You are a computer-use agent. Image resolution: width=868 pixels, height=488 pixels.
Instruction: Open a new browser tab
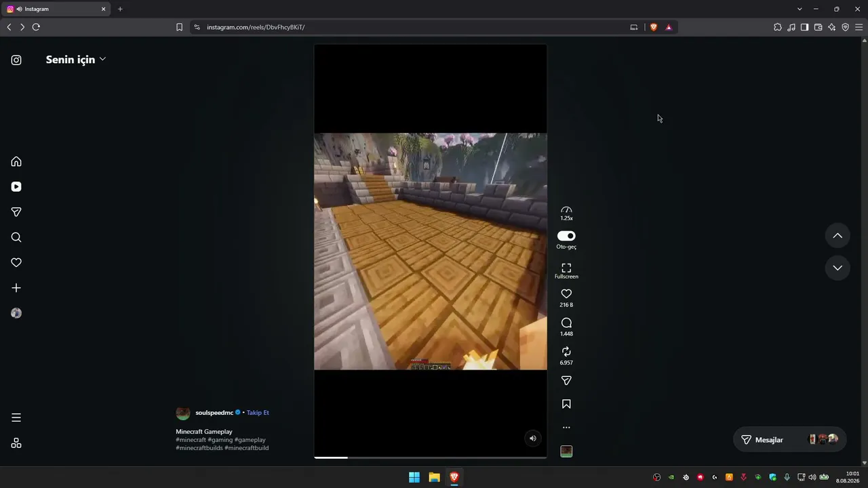click(120, 9)
